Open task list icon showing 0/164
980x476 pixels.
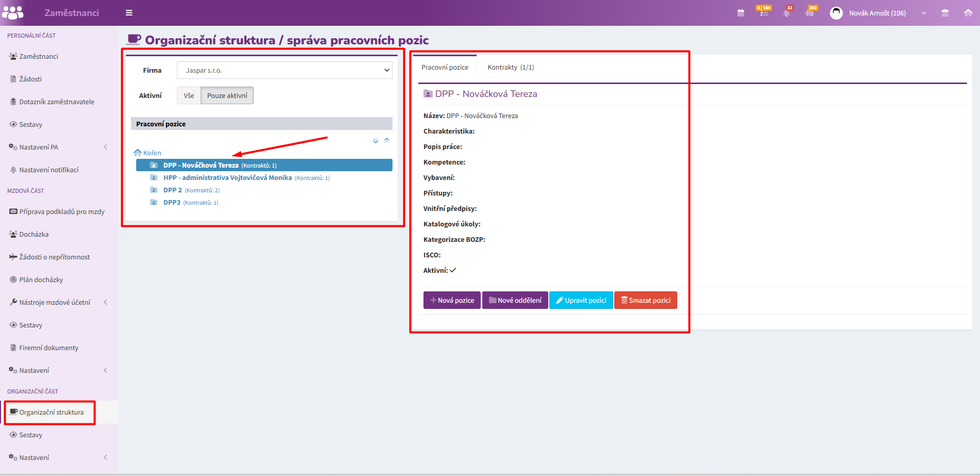pyautogui.click(x=764, y=13)
